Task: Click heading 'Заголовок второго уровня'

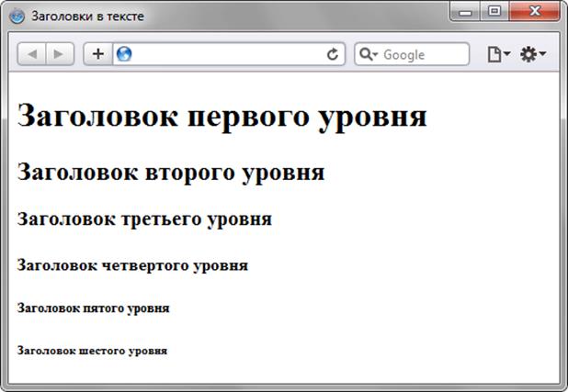Action: [x=171, y=173]
